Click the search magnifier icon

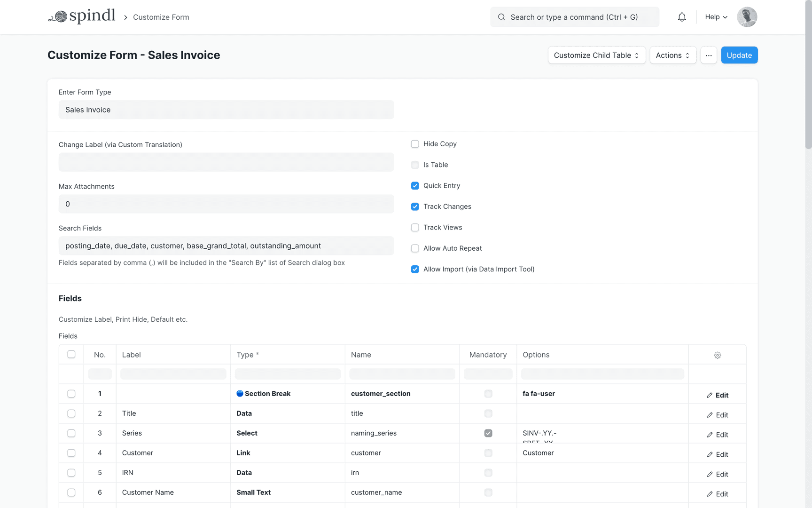501,17
